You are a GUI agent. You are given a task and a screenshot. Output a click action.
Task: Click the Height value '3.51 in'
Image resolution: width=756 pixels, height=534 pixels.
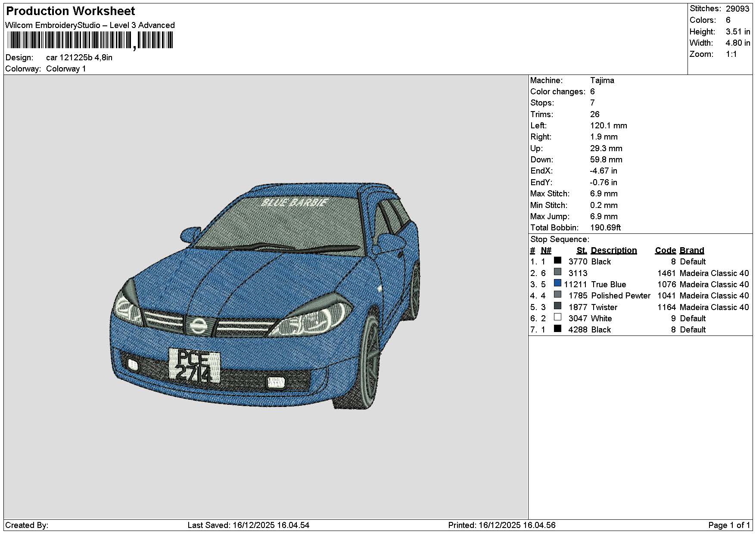point(737,31)
